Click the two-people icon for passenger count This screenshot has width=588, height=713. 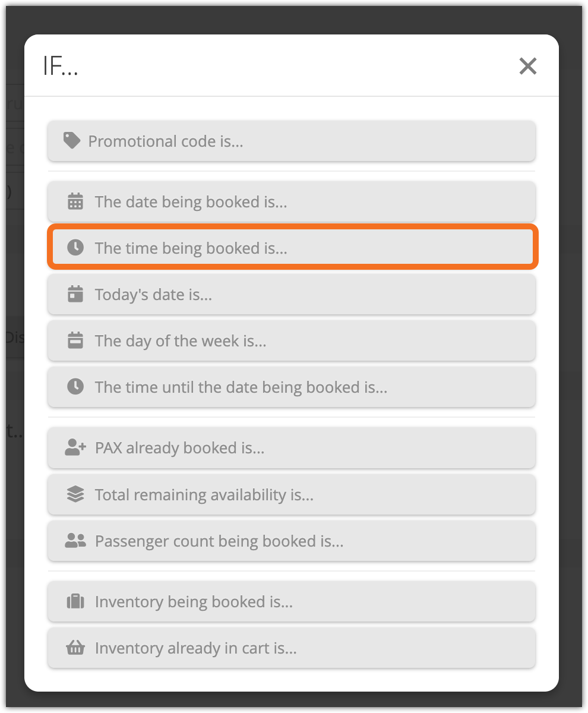coord(75,541)
